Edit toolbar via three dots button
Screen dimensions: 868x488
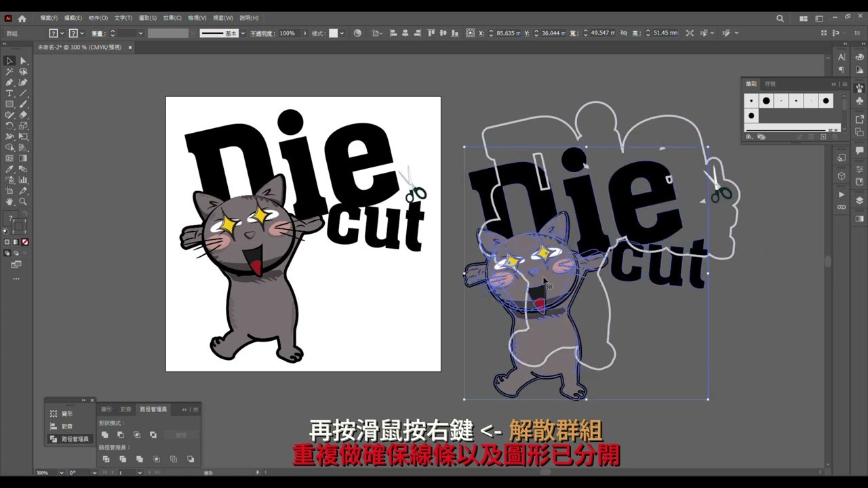[16, 279]
